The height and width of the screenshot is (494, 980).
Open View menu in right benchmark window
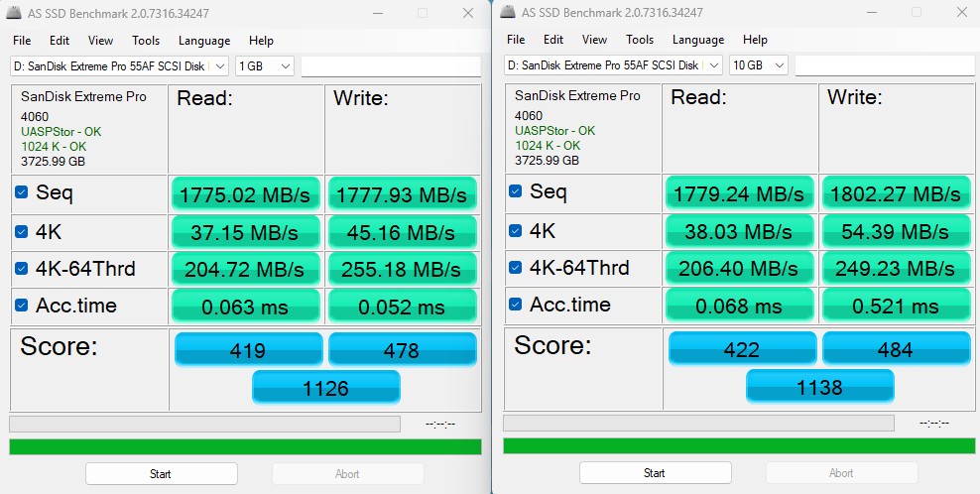[594, 40]
